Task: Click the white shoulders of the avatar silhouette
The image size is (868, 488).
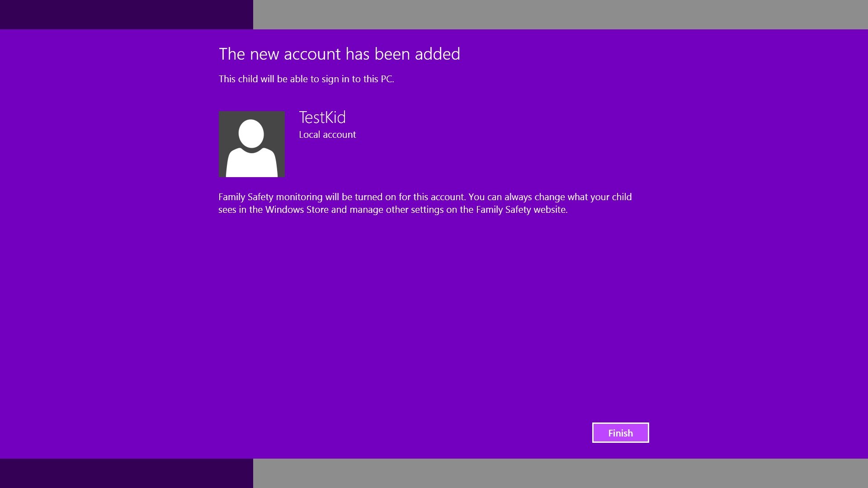Action: pos(251,163)
